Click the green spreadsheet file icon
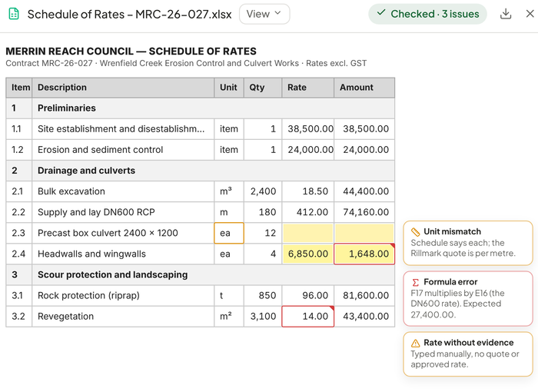Viewport: 538px width, 392px height. tap(14, 14)
